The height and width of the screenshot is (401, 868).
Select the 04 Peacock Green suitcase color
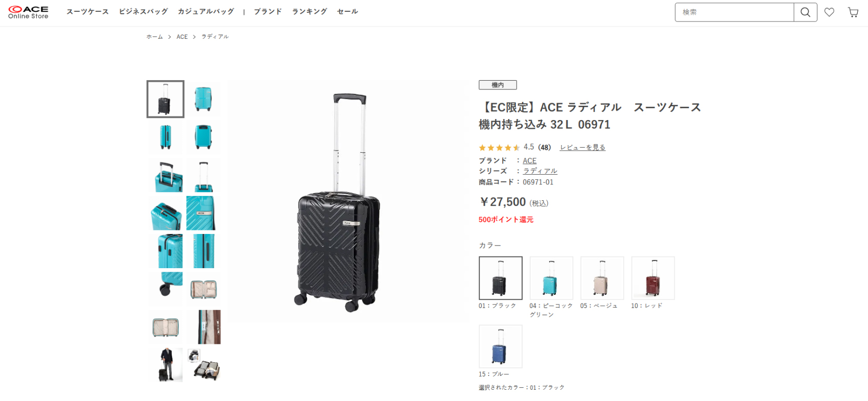pyautogui.click(x=551, y=278)
